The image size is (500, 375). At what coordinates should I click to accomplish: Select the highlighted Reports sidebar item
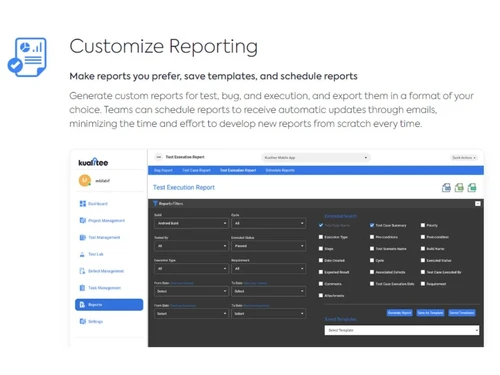tap(109, 305)
